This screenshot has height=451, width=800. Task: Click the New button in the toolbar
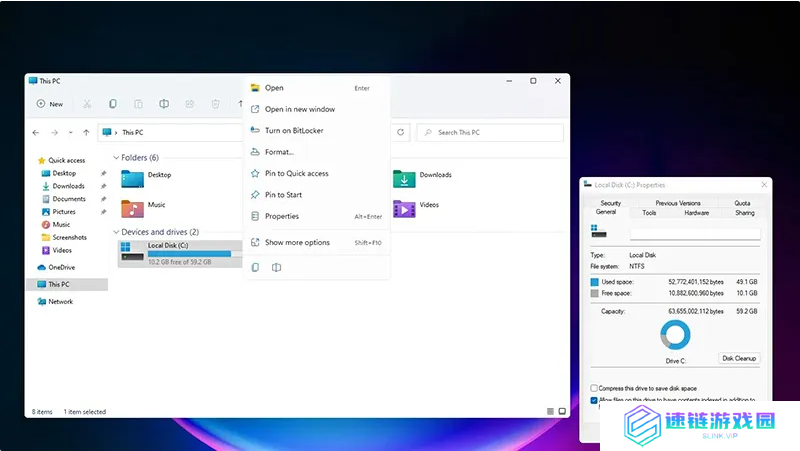50,104
